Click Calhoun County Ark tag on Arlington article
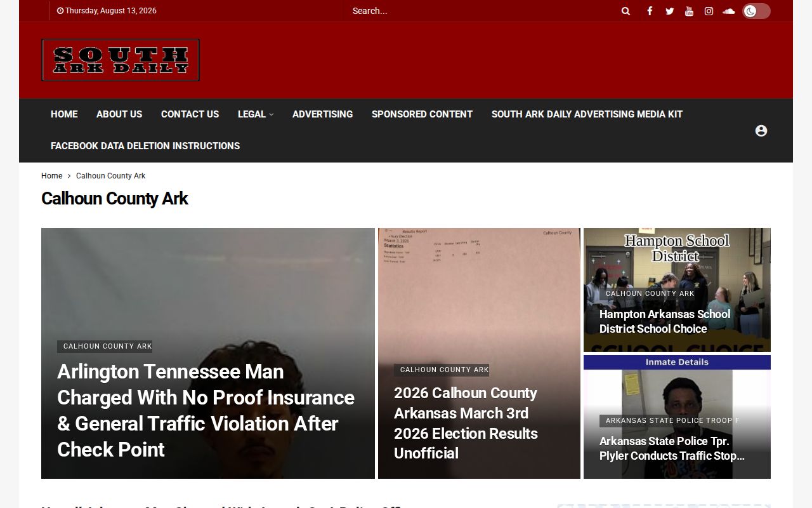The width and height of the screenshot is (812, 508). (105, 347)
